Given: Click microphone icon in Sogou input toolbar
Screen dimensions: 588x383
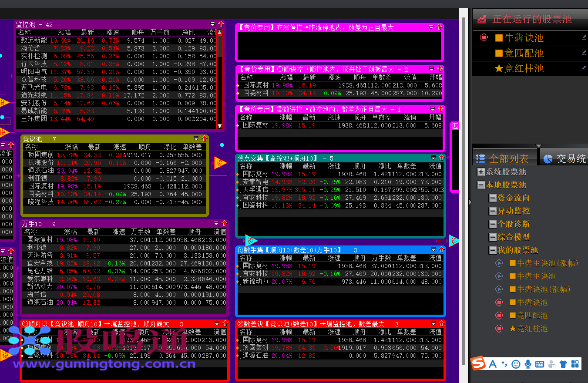Looking at the screenshot, I should [528, 364].
